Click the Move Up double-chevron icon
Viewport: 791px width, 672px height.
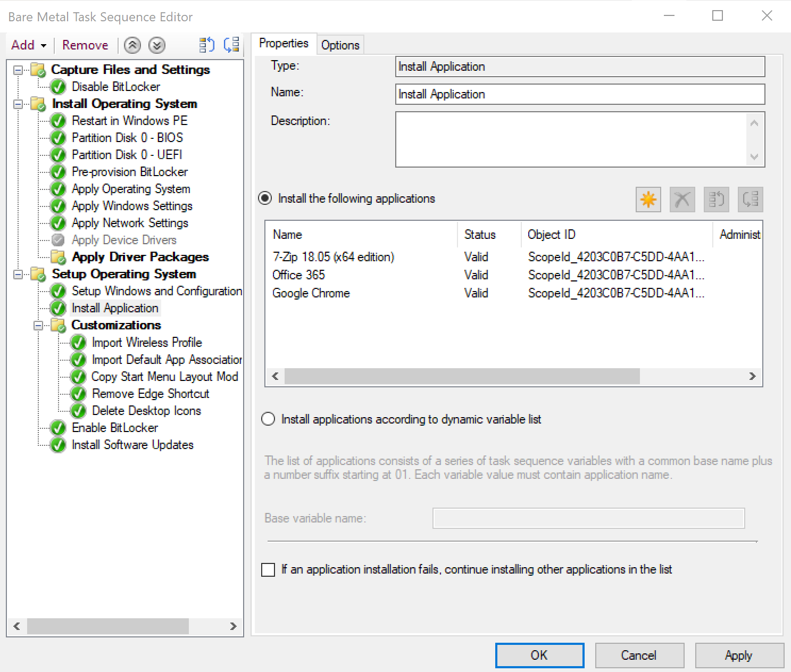point(132,45)
